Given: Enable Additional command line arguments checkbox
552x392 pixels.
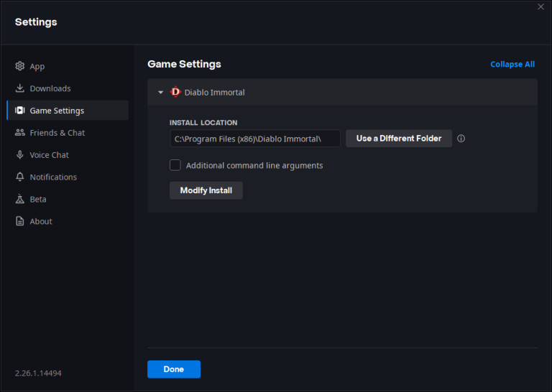Looking at the screenshot, I should click(175, 165).
